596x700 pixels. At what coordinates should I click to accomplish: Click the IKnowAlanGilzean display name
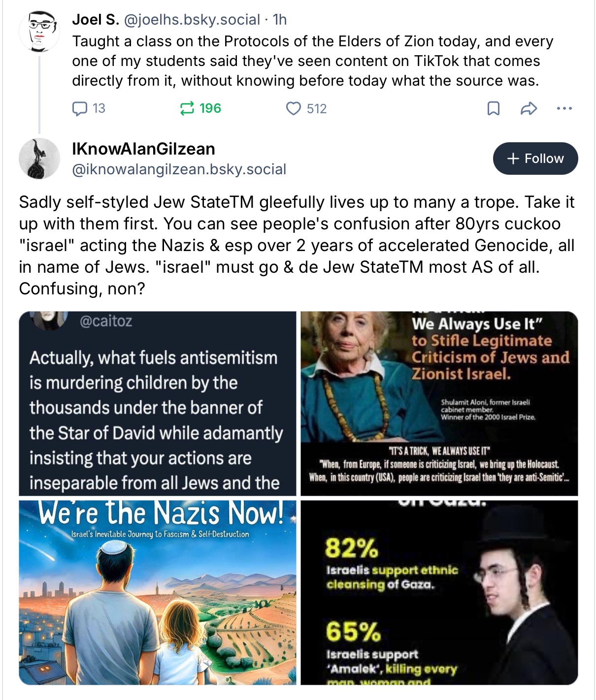[x=143, y=149]
